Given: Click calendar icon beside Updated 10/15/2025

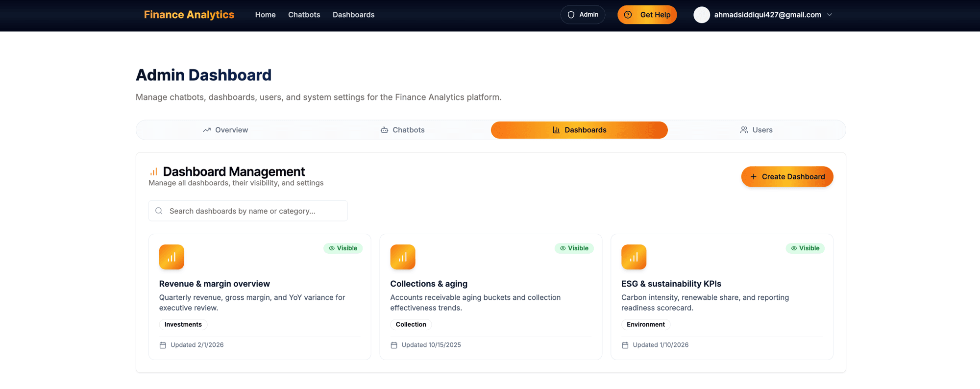Looking at the screenshot, I should click(394, 345).
